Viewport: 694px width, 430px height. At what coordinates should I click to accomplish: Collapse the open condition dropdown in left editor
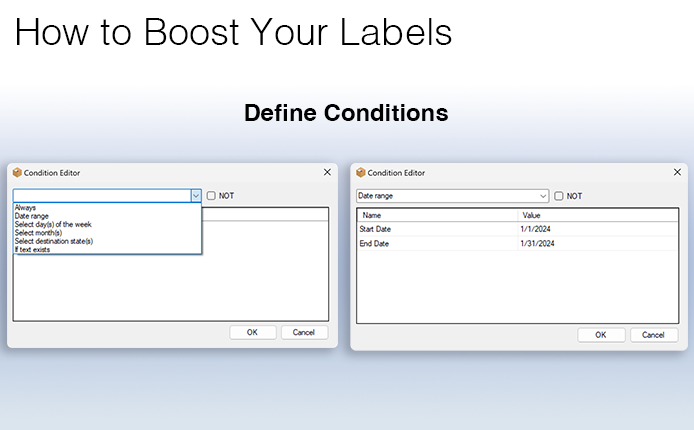(x=196, y=196)
